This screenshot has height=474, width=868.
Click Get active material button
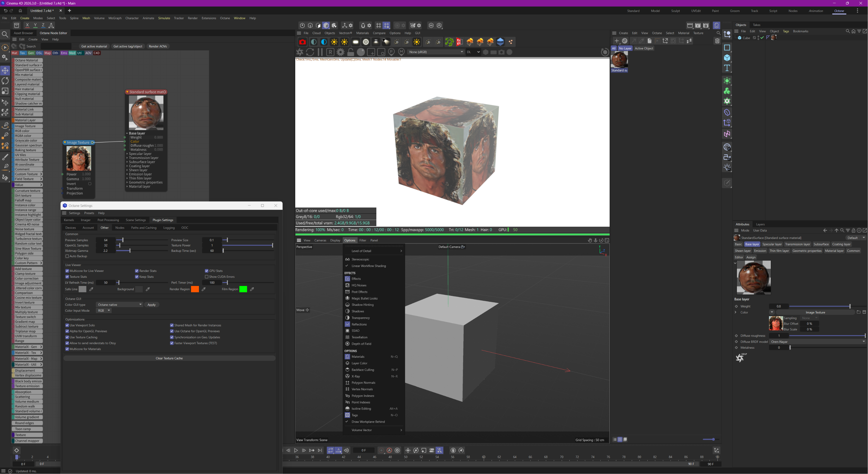click(x=94, y=47)
